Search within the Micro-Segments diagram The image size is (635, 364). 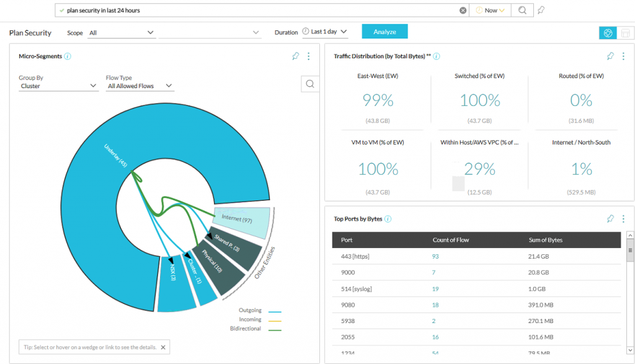pos(310,84)
